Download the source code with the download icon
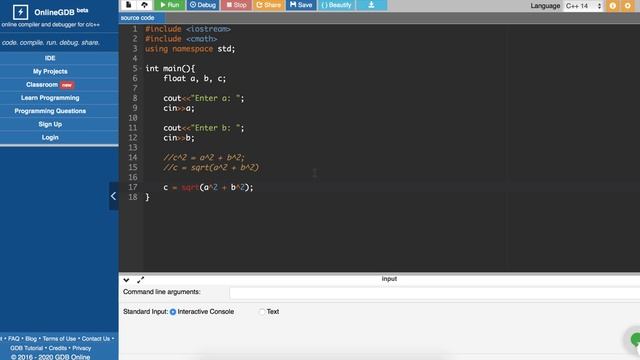640x360 pixels. point(371,5)
